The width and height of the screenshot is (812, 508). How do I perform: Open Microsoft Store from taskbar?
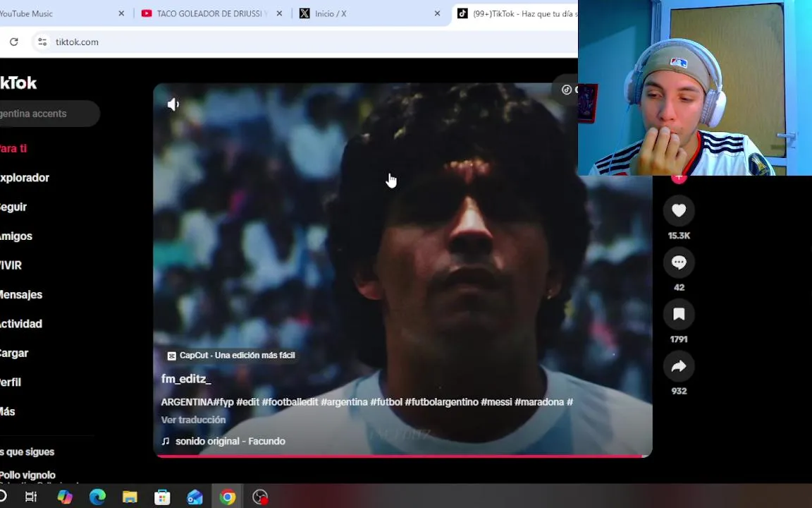[162, 497]
